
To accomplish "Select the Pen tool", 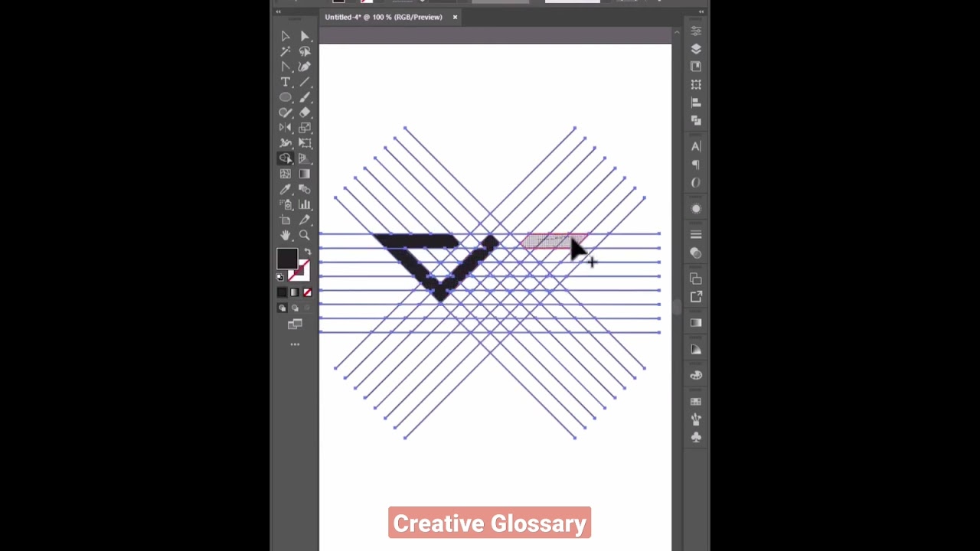I will click(x=286, y=67).
